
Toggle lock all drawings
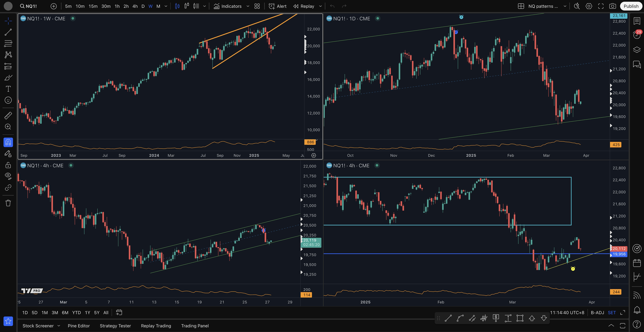pos(8,165)
